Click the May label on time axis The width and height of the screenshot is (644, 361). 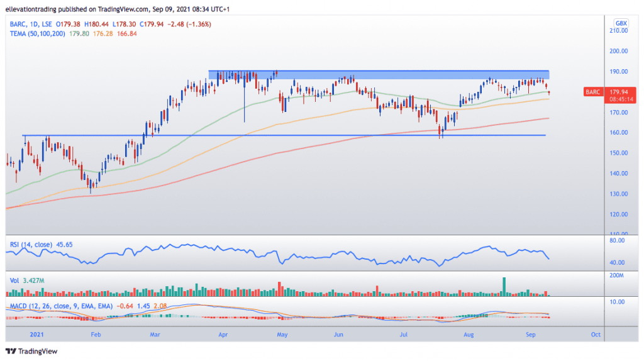coord(282,335)
